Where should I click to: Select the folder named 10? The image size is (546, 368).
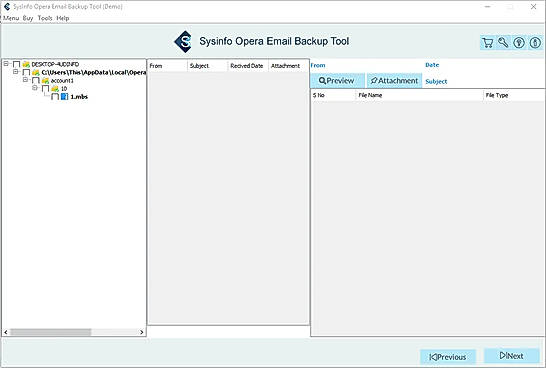(x=64, y=89)
